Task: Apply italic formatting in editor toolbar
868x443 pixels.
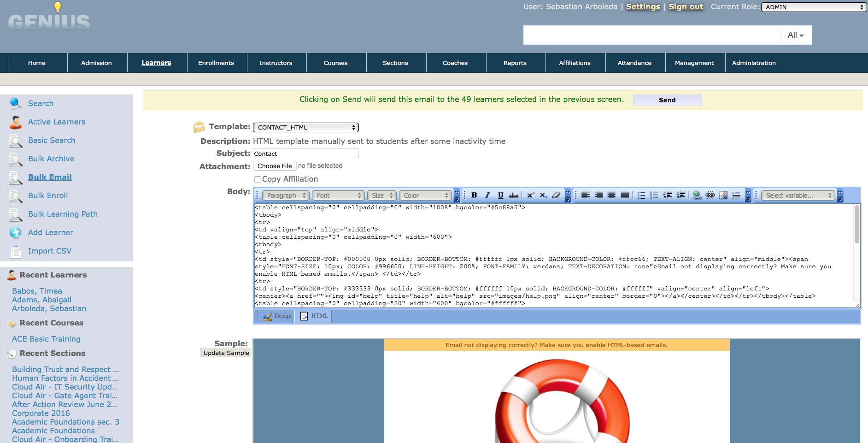Action: coord(487,195)
